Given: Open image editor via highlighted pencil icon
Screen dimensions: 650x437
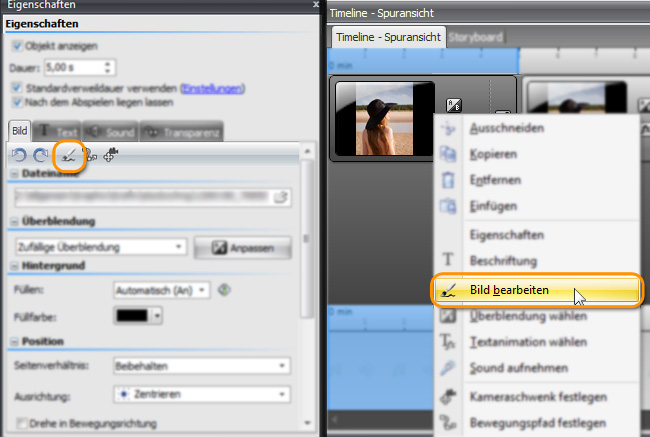Looking at the screenshot, I should pos(68,155).
